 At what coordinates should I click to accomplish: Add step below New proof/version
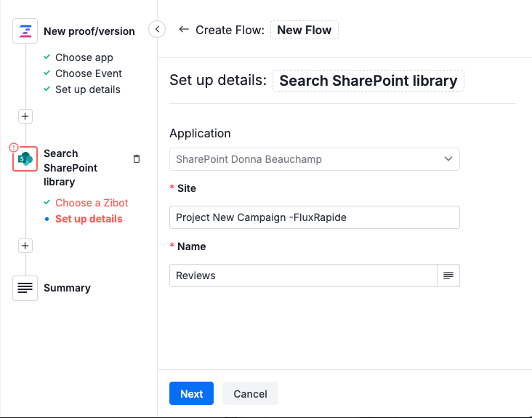click(25, 116)
